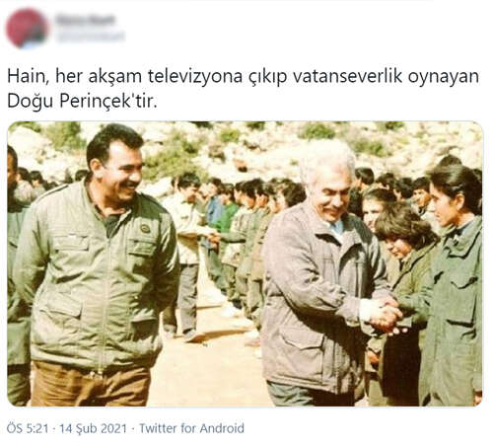Open the attached photo in the tweet

246,263
